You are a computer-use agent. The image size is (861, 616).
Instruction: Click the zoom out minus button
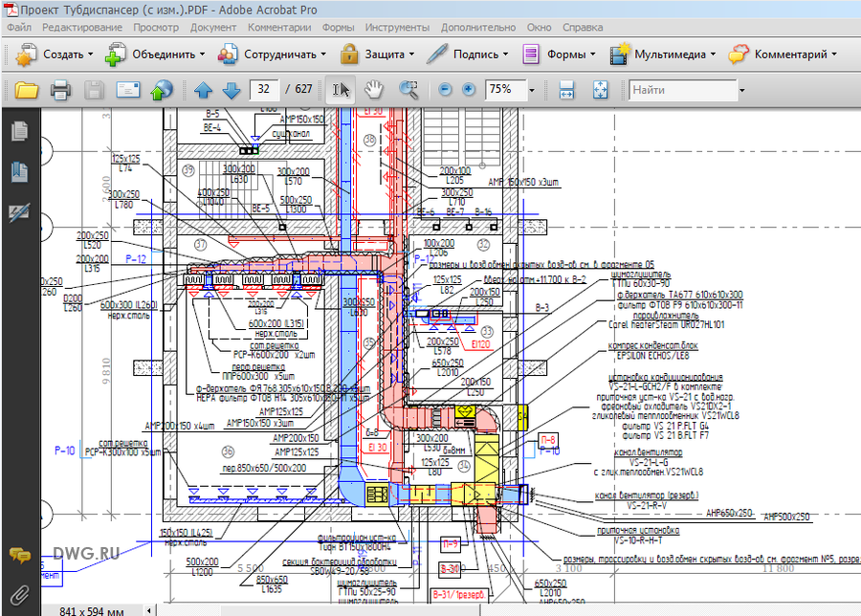point(445,90)
